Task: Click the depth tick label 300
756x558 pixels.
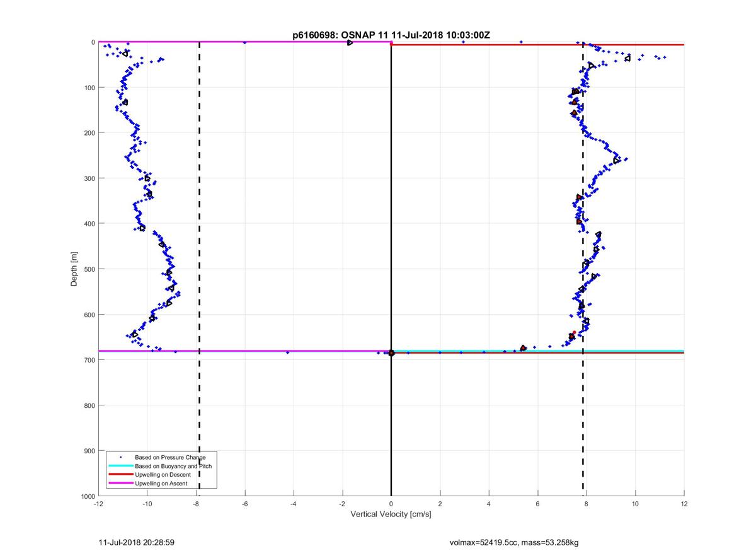Action: tap(89, 178)
